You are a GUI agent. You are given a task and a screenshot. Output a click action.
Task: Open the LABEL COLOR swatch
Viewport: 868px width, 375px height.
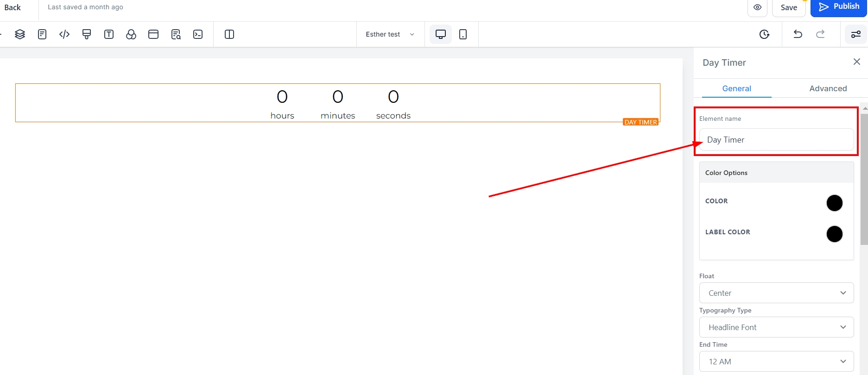coord(834,234)
